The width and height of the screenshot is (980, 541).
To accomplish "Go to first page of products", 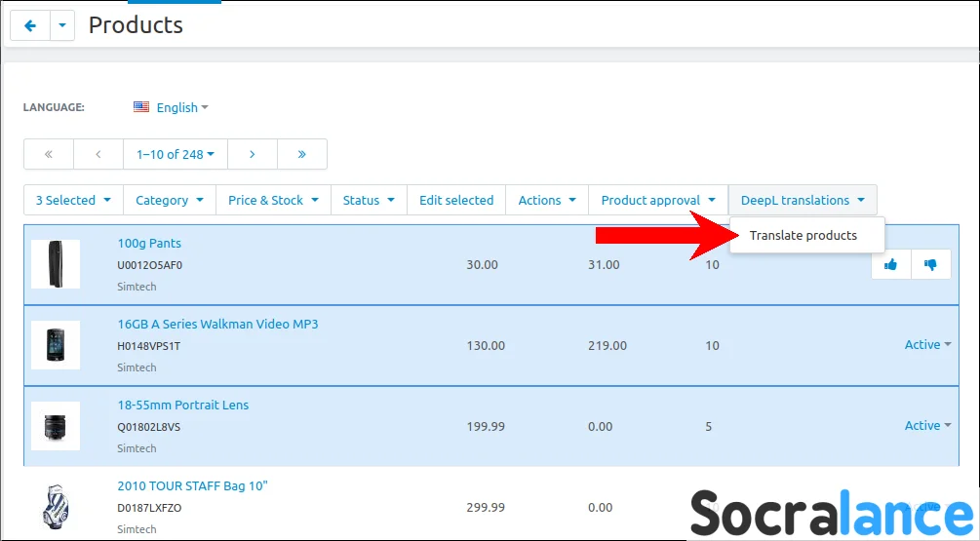I will (x=49, y=154).
